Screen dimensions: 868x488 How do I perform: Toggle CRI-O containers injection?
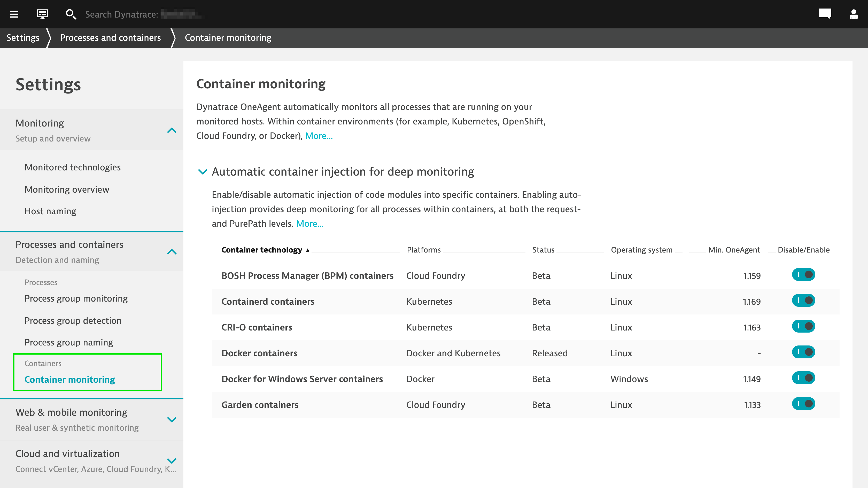coord(803,326)
